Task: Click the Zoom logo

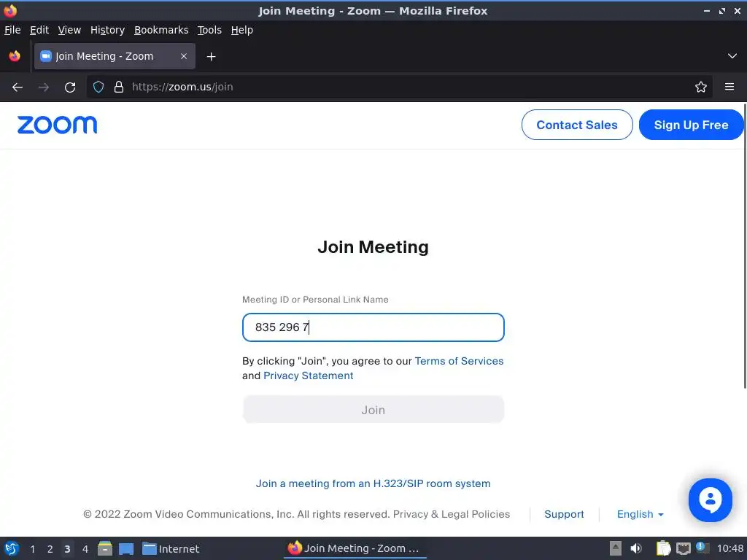Action: tap(57, 125)
